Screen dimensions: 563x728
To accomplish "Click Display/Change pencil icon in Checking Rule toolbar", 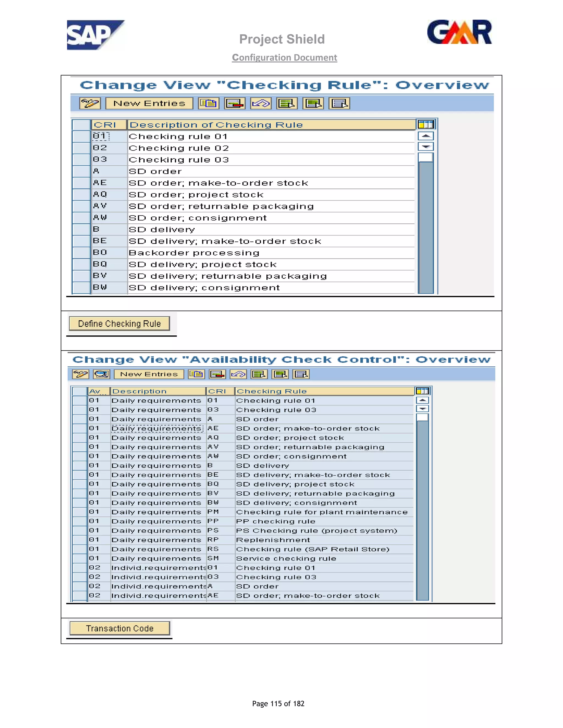I will [90, 103].
